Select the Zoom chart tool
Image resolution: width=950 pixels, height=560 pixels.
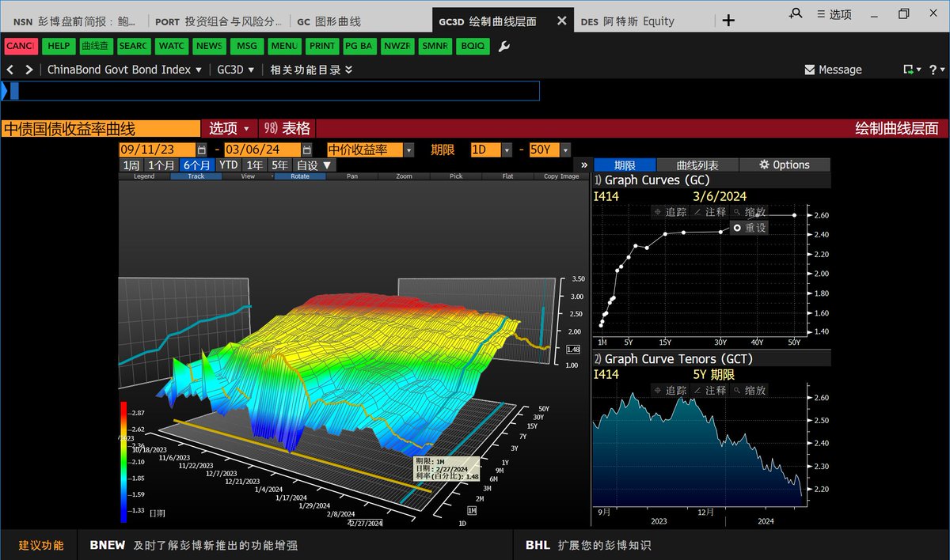point(404,176)
